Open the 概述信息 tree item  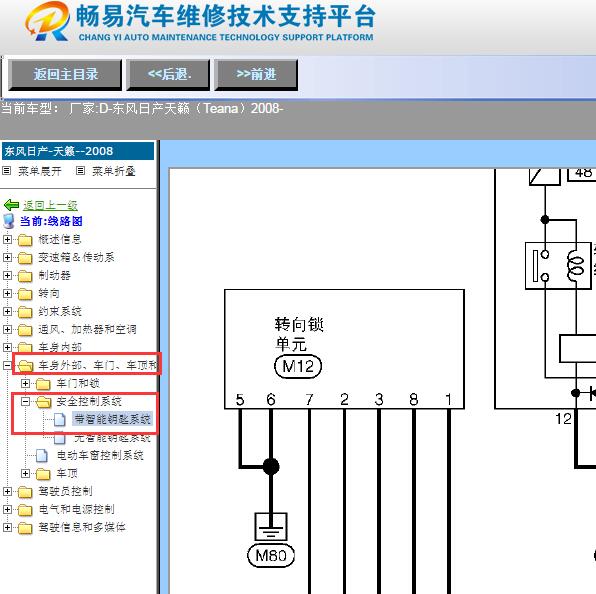(x=60, y=239)
